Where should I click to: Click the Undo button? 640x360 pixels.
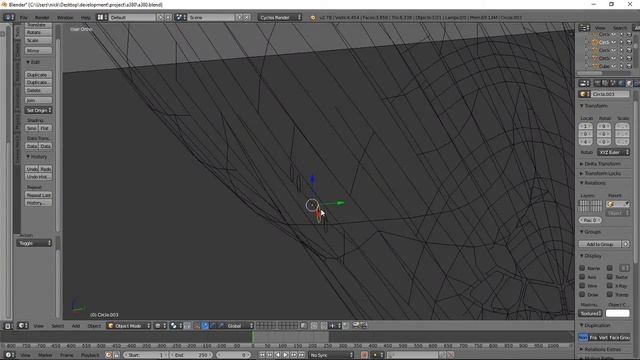click(31, 169)
